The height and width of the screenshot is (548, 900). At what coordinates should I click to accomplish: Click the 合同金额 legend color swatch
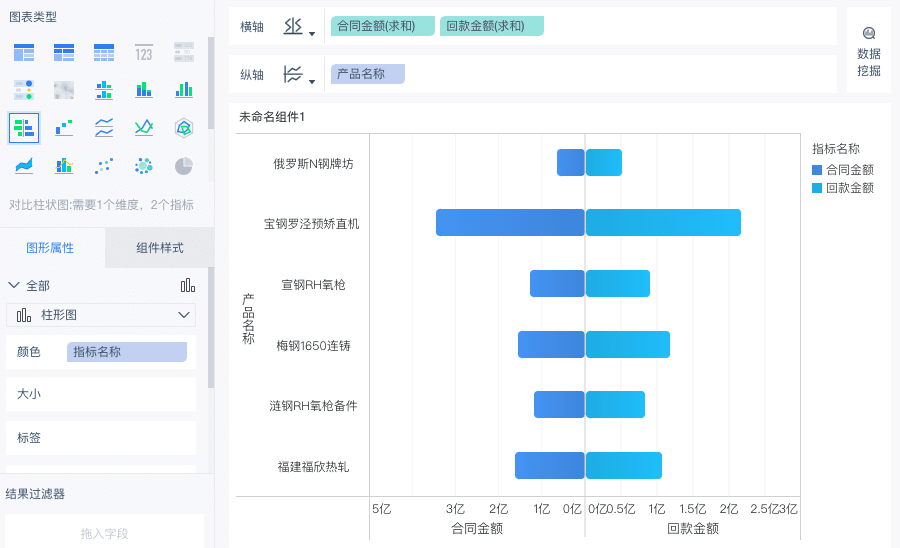(x=817, y=170)
